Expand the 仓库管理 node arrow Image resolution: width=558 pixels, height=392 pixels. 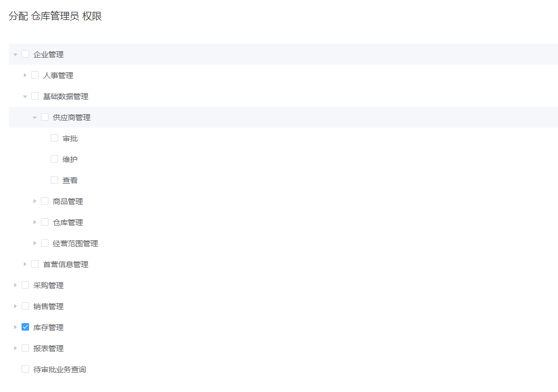tap(35, 222)
